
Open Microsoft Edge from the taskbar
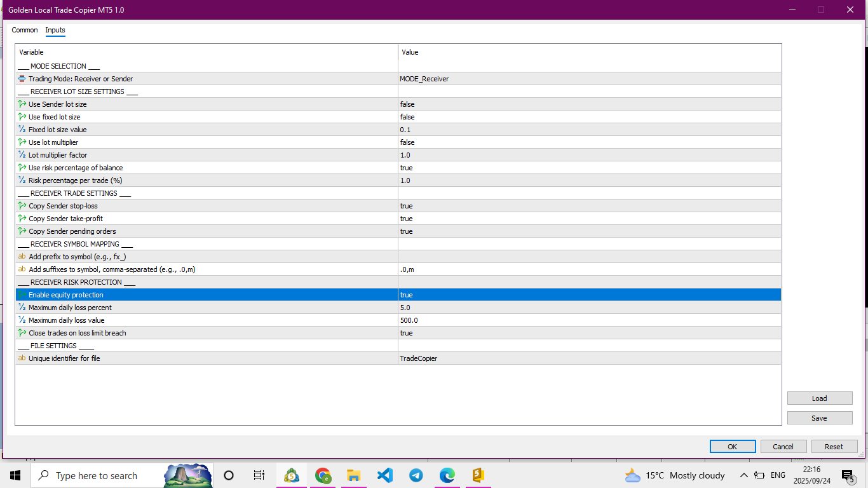coord(447,475)
